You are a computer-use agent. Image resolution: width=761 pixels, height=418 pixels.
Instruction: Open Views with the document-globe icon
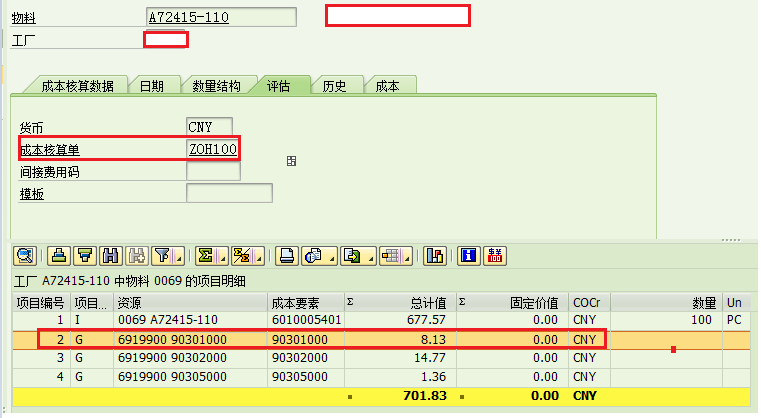[x=314, y=255]
